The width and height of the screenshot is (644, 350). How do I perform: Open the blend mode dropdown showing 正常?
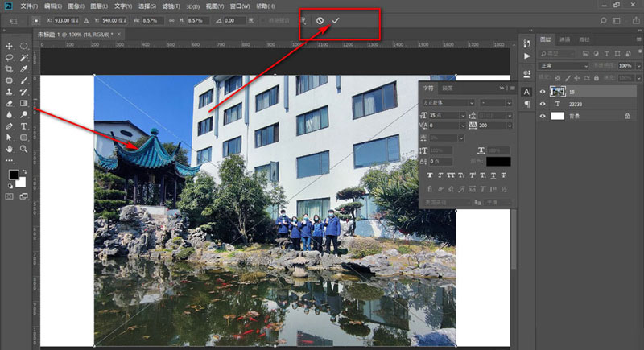pos(562,64)
